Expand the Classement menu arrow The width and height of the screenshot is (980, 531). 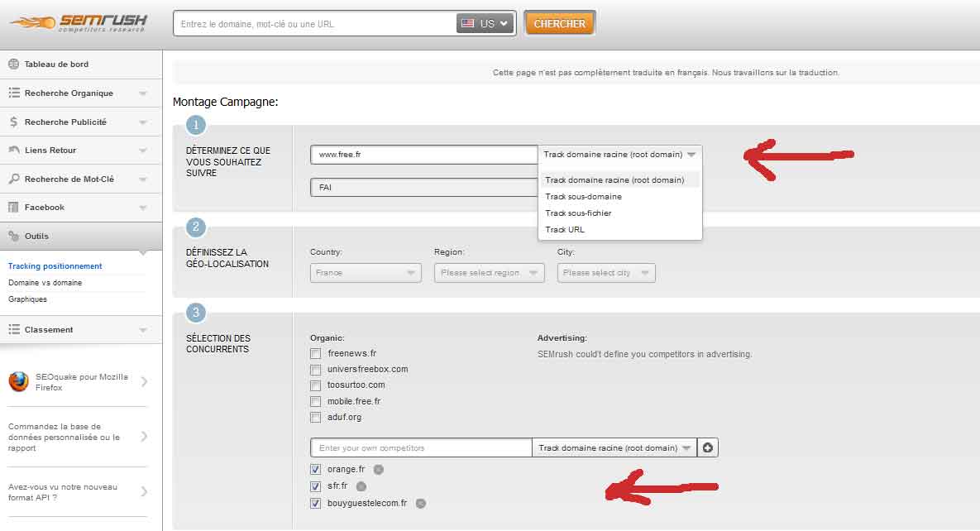click(x=143, y=330)
